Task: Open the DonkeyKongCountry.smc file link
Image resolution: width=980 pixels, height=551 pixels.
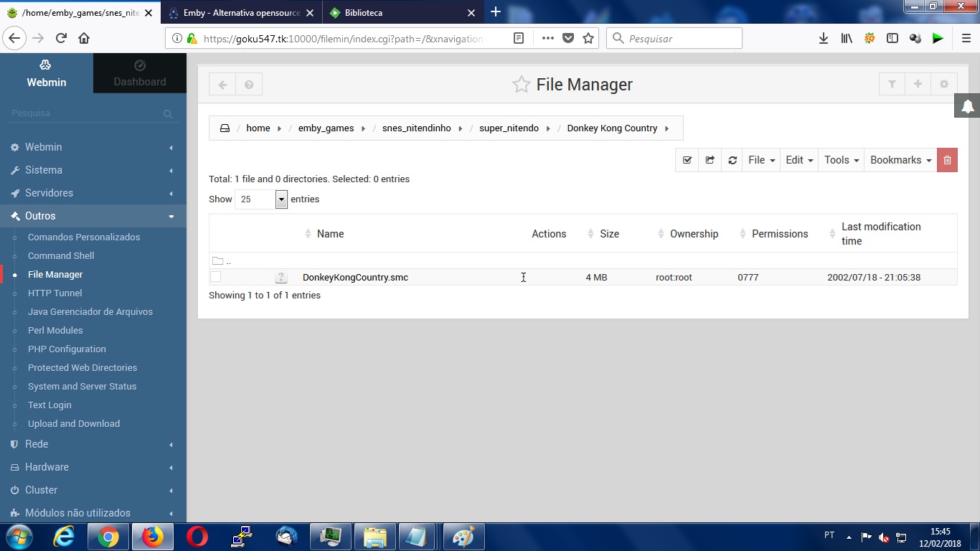Action: 355,277
